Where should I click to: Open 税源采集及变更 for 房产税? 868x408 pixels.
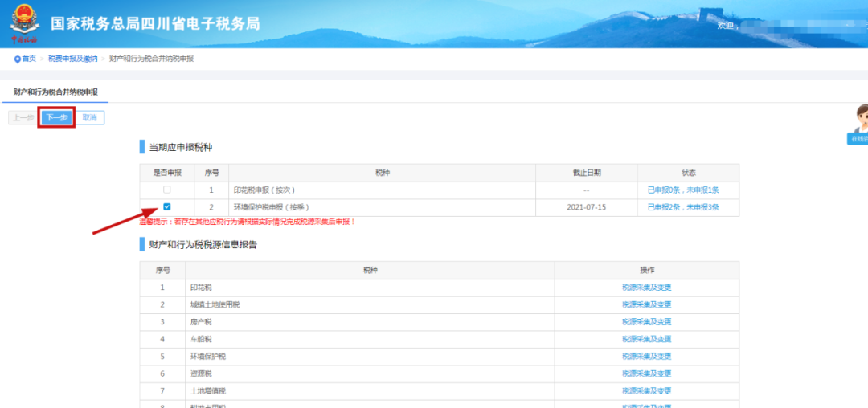[x=646, y=322]
